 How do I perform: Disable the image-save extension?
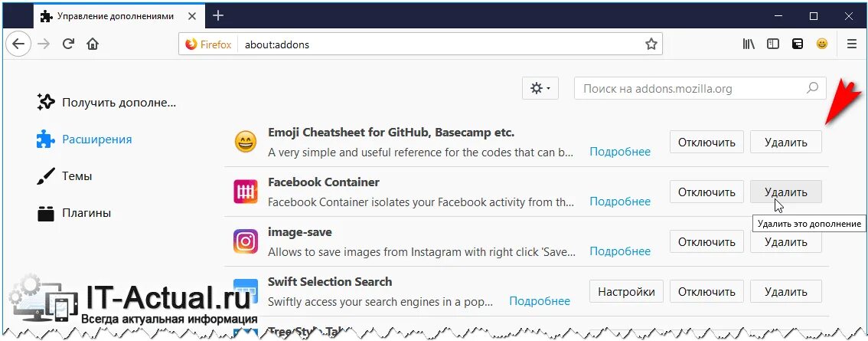[x=706, y=241]
